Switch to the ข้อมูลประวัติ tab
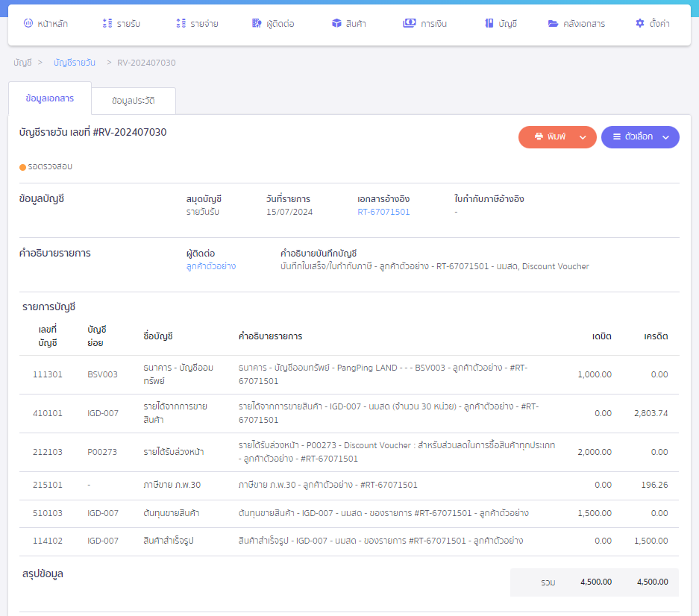The width and height of the screenshot is (699, 616). [134, 101]
